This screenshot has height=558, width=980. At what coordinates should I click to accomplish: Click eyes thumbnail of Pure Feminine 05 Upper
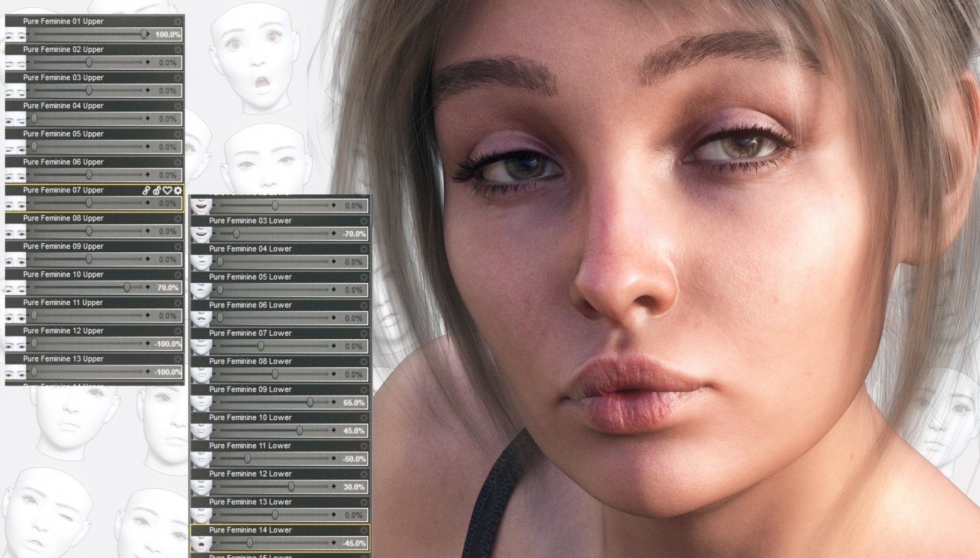[x=16, y=147]
